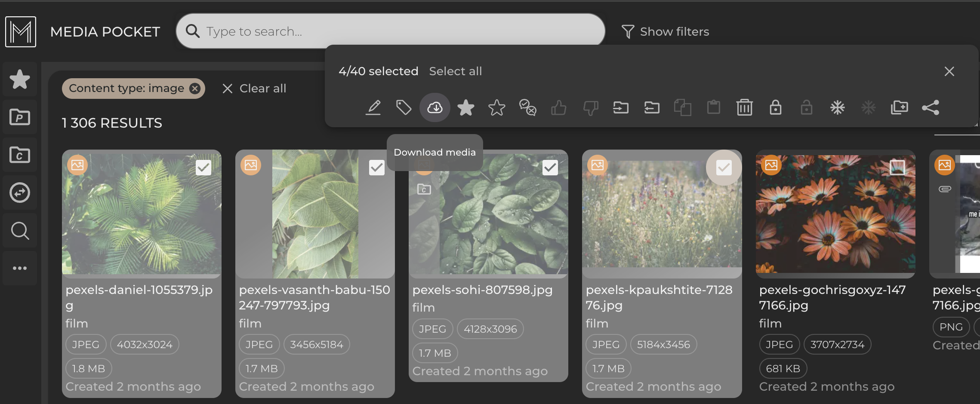
Task: Click the filled star favorite icon
Action: 465,107
